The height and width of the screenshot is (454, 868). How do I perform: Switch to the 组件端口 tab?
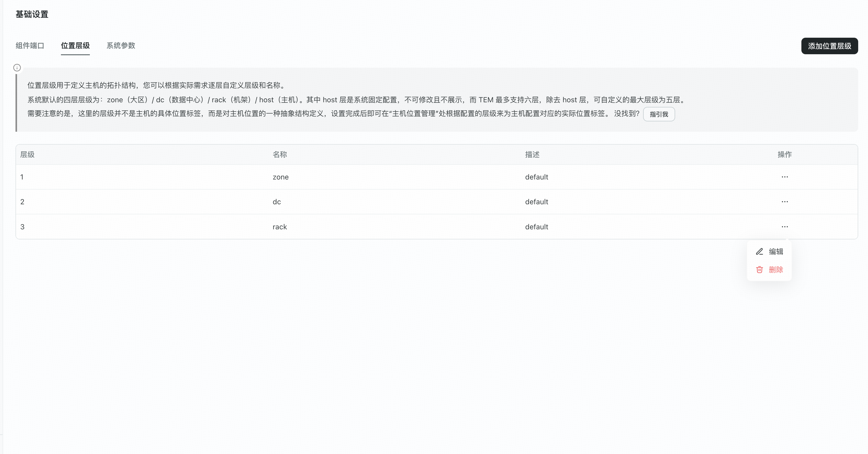pos(30,45)
